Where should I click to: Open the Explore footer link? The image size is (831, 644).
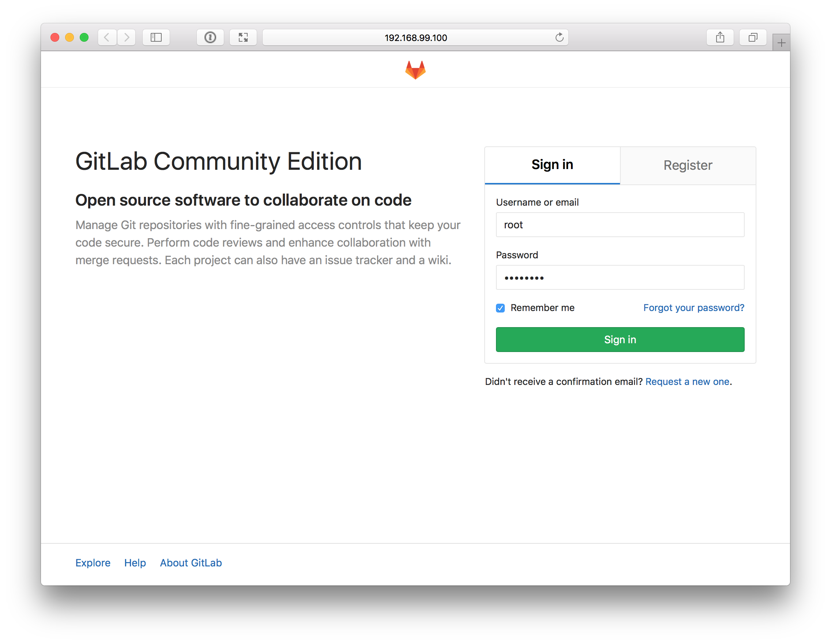(93, 562)
